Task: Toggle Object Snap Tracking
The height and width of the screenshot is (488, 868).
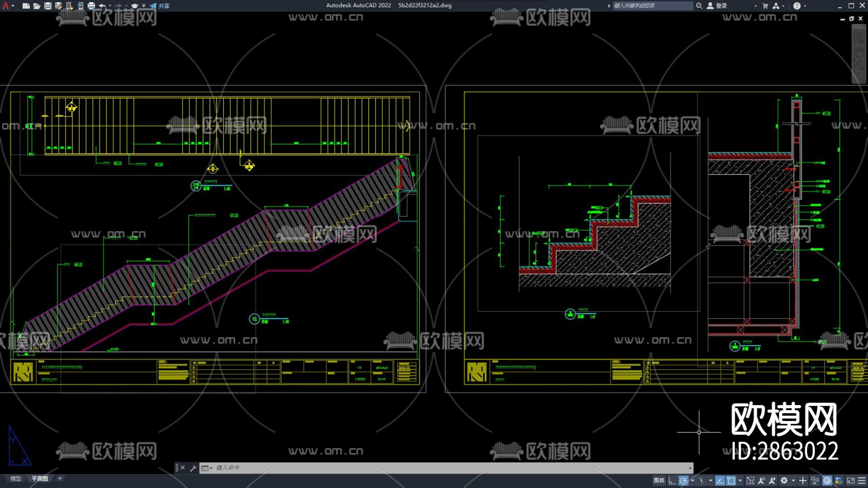Action: 720,480
